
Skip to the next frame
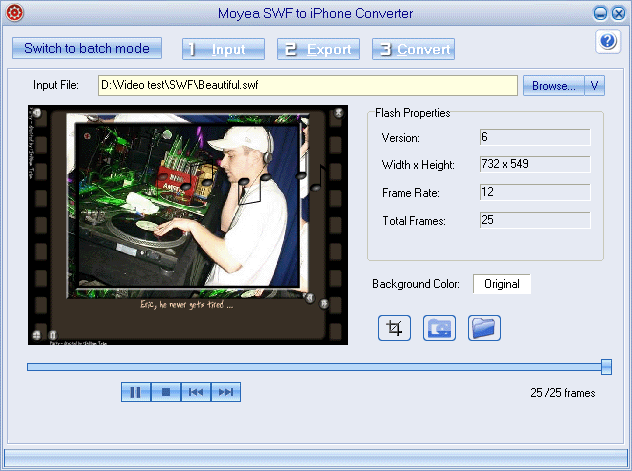pyautogui.click(x=226, y=392)
